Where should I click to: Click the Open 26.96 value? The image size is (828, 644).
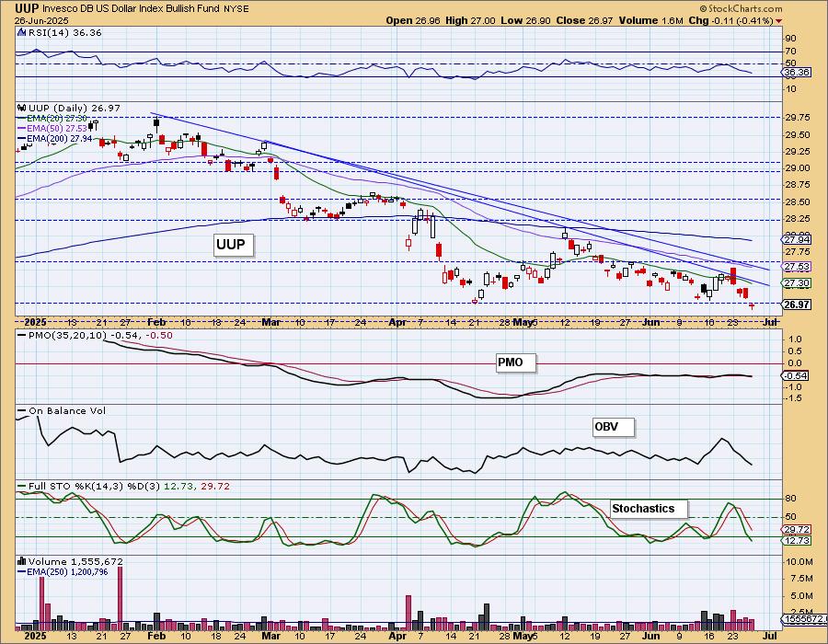click(x=412, y=20)
